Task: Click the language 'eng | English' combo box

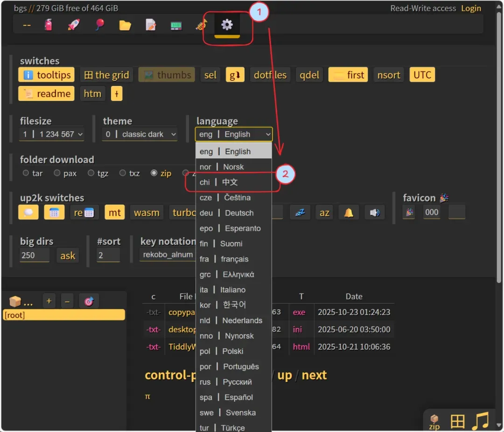Action: (x=234, y=134)
